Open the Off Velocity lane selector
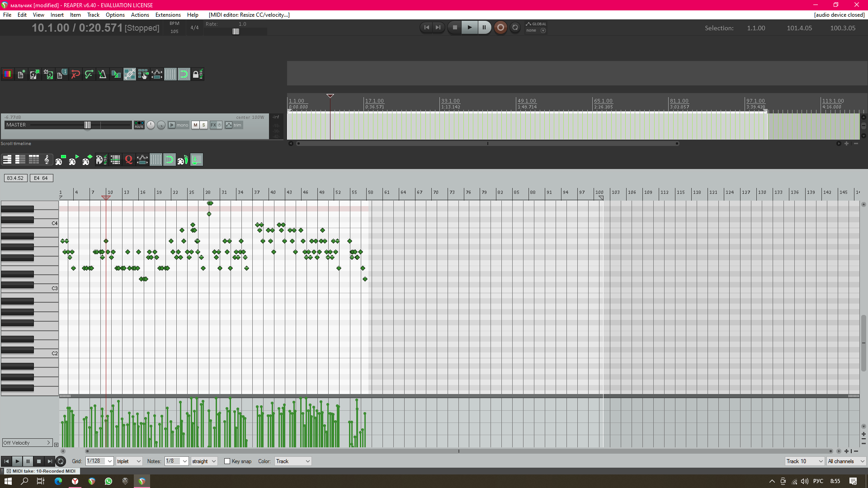Image resolution: width=868 pixels, height=488 pixels. (x=27, y=443)
